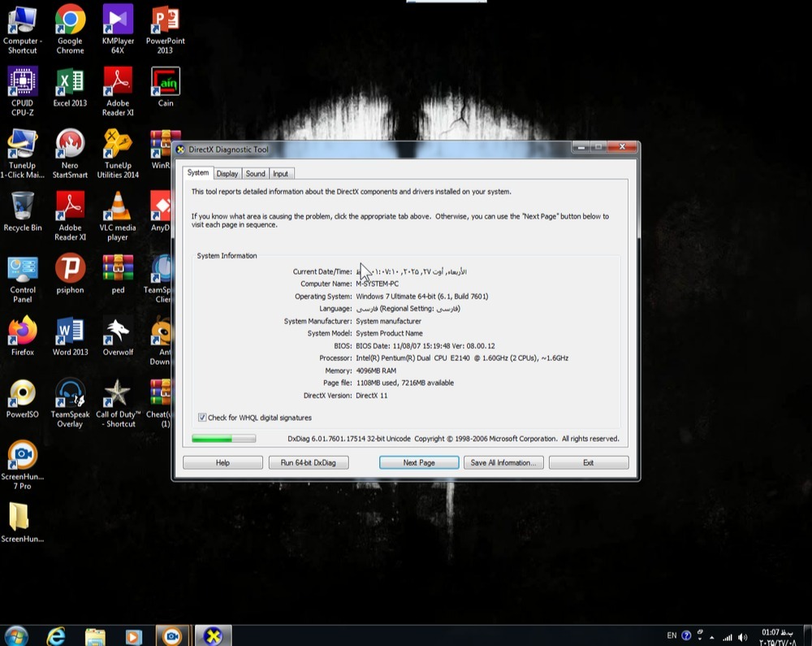Click the Intel Pentium Dual processor text
812x646 pixels.
(x=462, y=358)
